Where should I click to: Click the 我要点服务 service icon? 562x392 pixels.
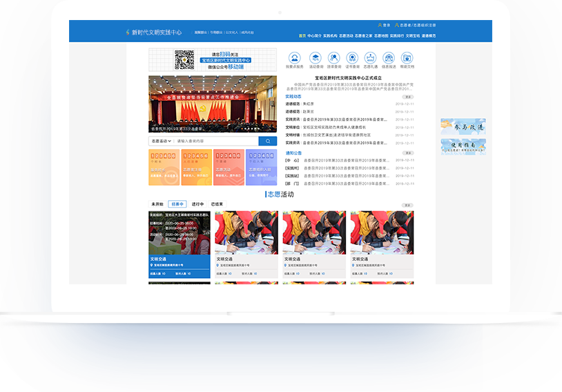coord(295,60)
